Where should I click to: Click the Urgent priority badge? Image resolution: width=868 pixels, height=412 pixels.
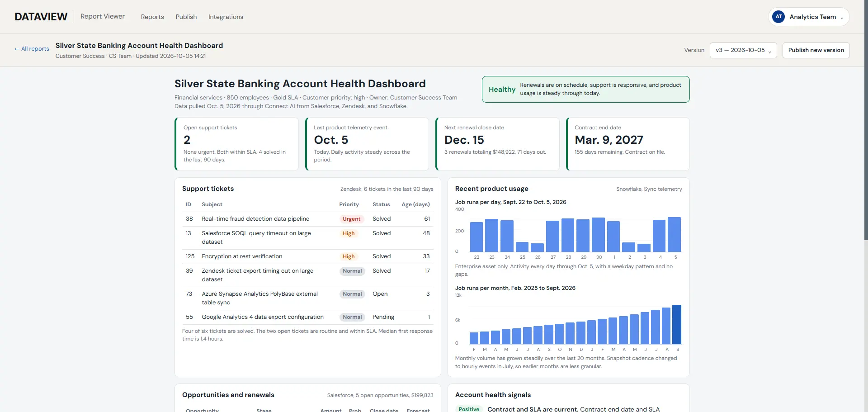[351, 219]
